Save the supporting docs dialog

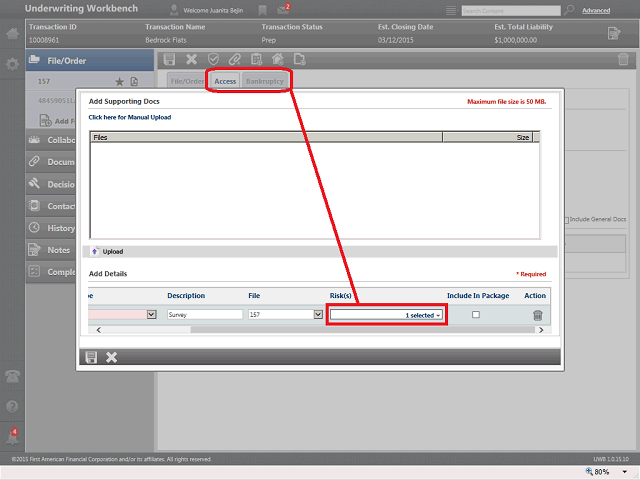(x=91, y=357)
